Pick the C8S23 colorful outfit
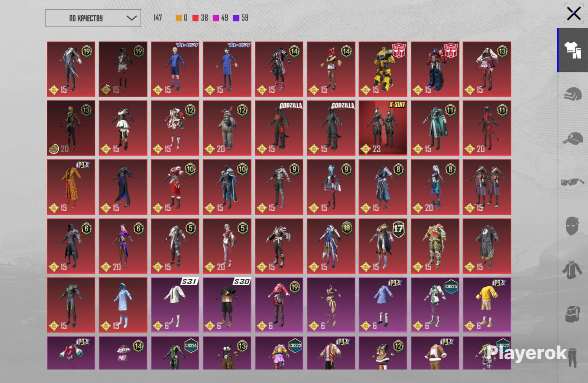The height and width of the screenshot is (383, 588). [x=279, y=353]
